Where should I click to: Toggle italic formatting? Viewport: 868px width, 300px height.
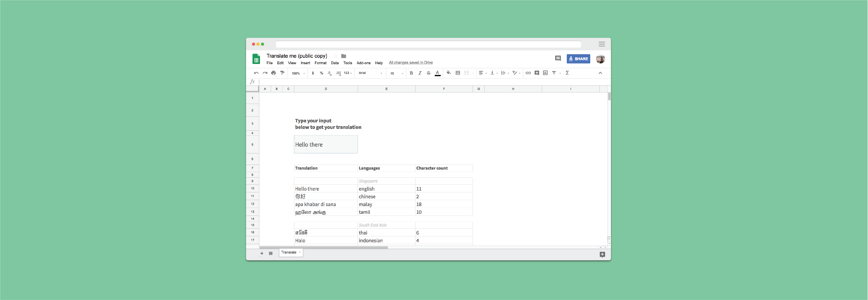(420, 73)
